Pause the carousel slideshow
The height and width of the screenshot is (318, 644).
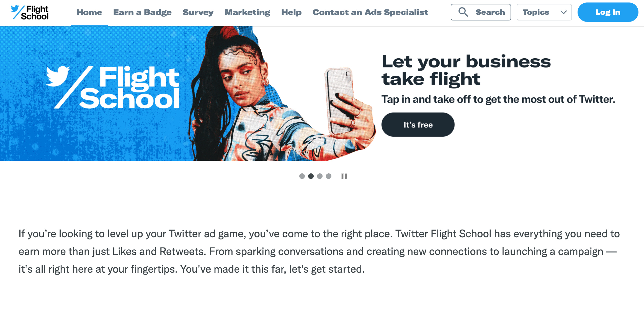pyautogui.click(x=344, y=176)
